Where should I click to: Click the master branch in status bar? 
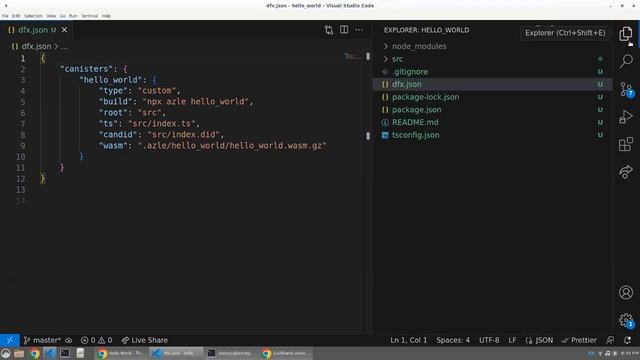click(x=42, y=340)
